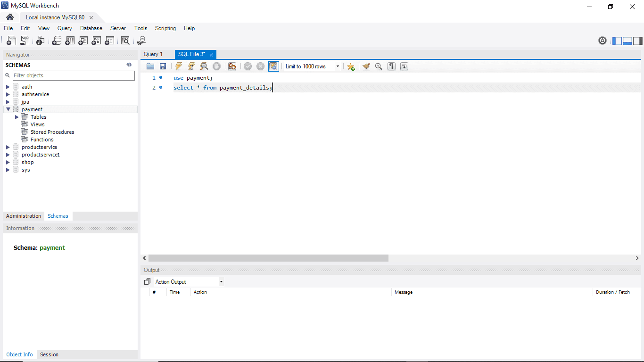Execute the whole script with lightning icon
The height and width of the screenshot is (362, 644).
pos(179,66)
